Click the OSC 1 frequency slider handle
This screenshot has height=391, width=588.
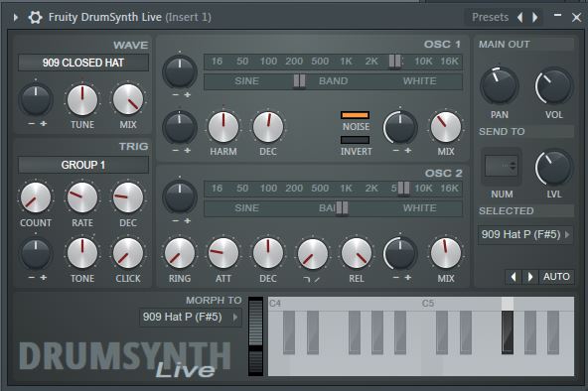[394, 62]
